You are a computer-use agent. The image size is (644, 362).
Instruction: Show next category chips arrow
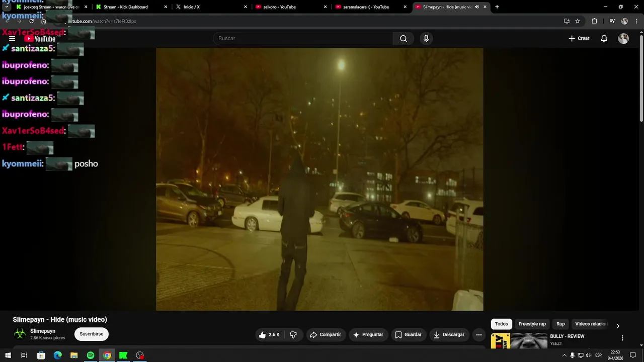[618, 326]
